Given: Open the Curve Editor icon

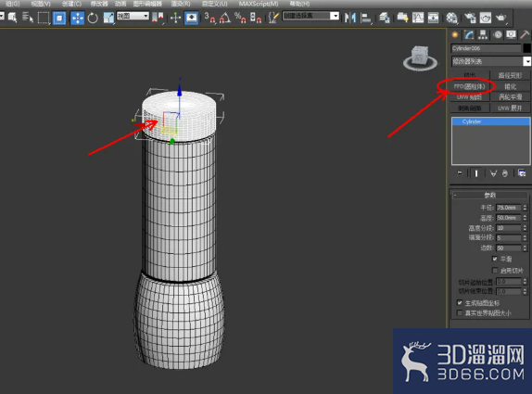Looking at the screenshot, I should (x=418, y=18).
